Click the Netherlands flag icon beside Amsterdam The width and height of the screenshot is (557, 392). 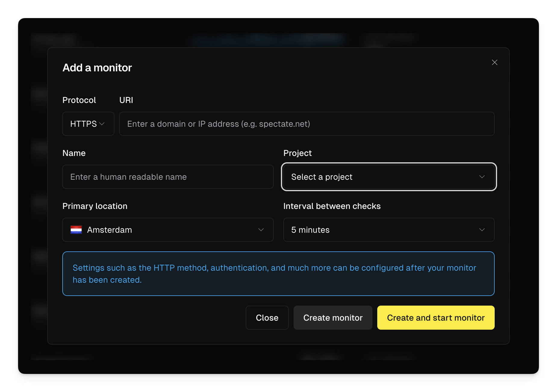pos(76,230)
